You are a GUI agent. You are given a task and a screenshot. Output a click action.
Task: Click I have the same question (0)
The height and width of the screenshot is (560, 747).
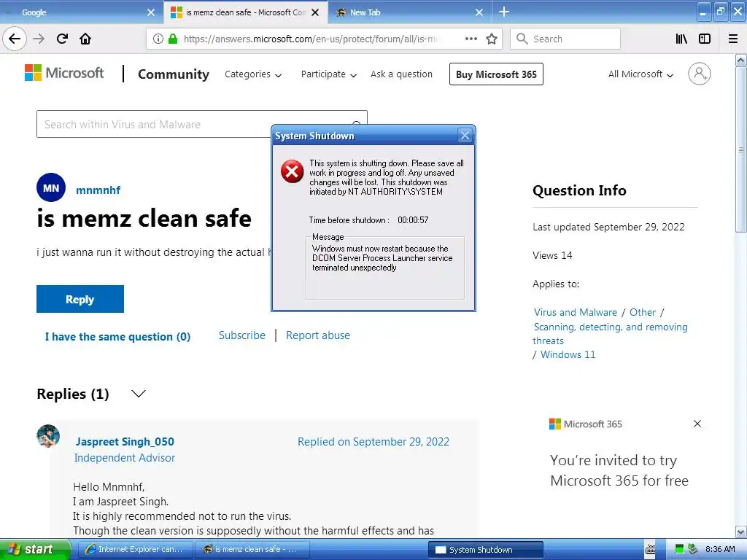[117, 337]
